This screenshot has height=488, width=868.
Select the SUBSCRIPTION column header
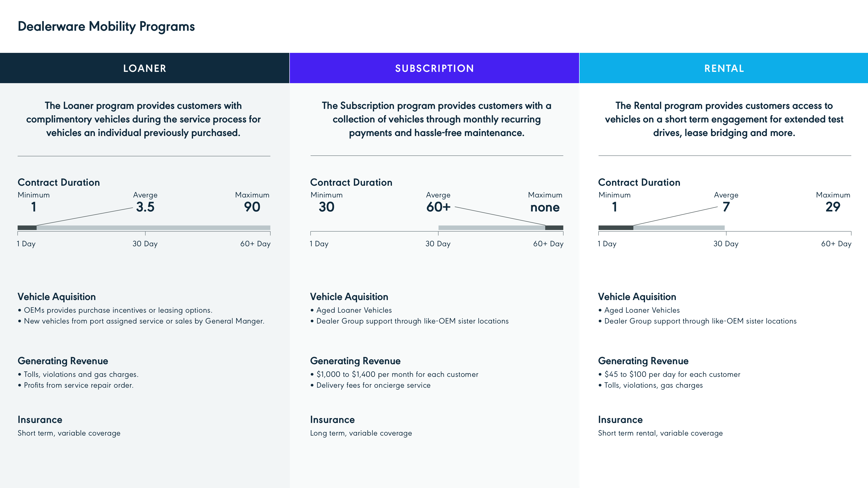pyautogui.click(x=434, y=68)
